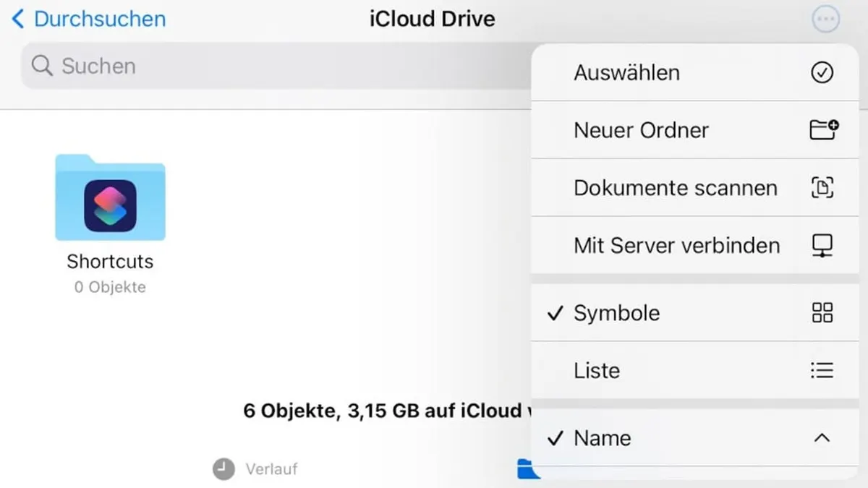
Task: Tap the Neuer Ordner folder-plus icon
Action: (822, 130)
